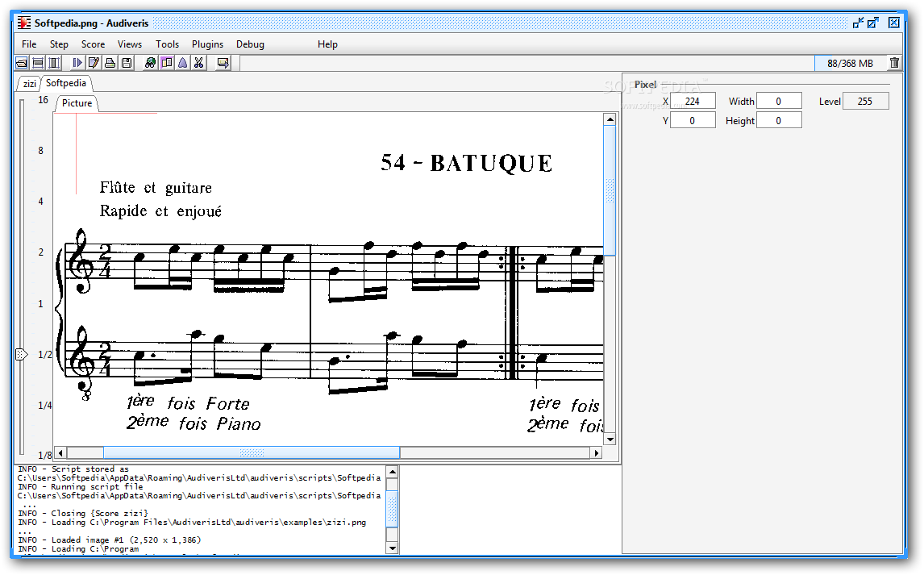Image resolution: width=924 pixels, height=575 pixels.
Task: Click the trash can garbage collector icon
Action: (x=894, y=62)
